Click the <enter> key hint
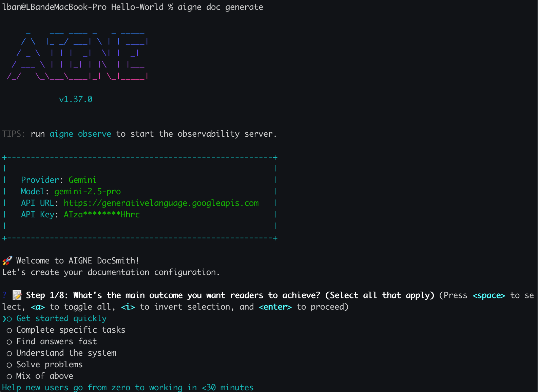 coord(275,307)
